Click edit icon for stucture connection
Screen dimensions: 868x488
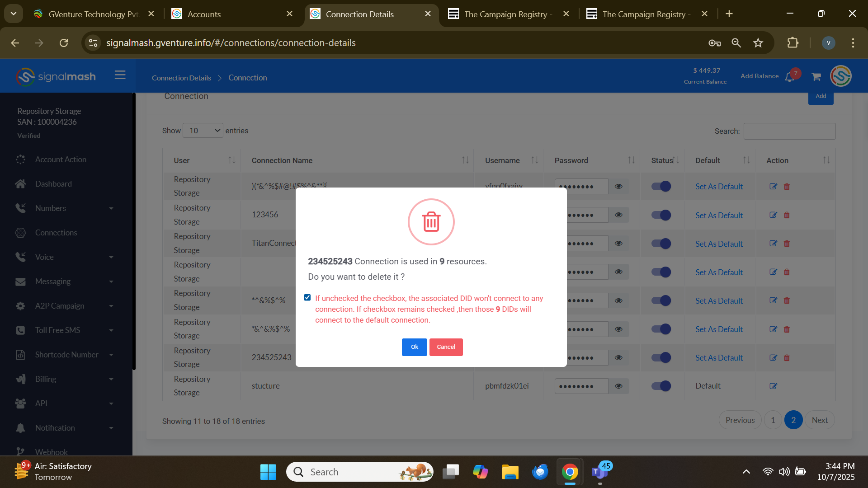point(773,386)
